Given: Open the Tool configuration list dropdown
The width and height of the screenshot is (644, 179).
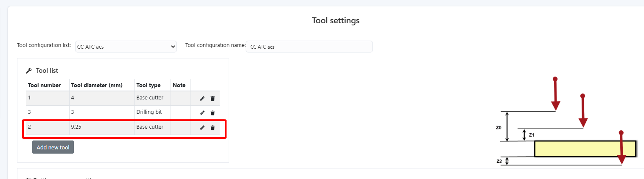Looking at the screenshot, I should tap(126, 47).
